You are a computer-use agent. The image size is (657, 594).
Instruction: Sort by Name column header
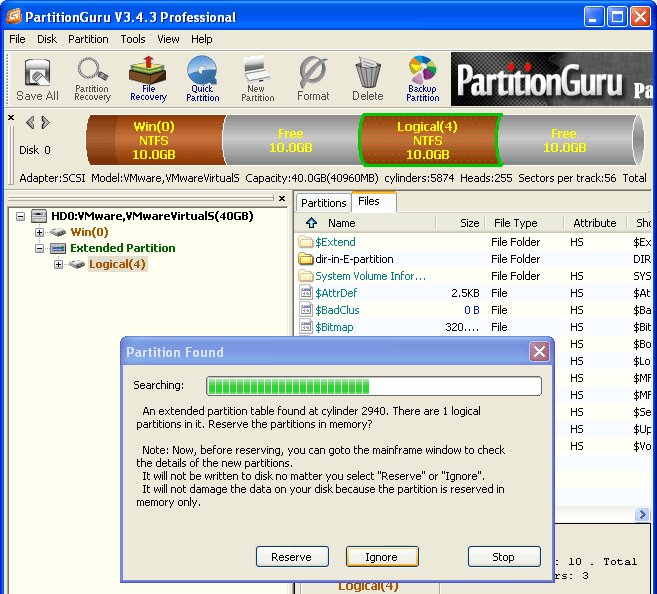pos(341,223)
